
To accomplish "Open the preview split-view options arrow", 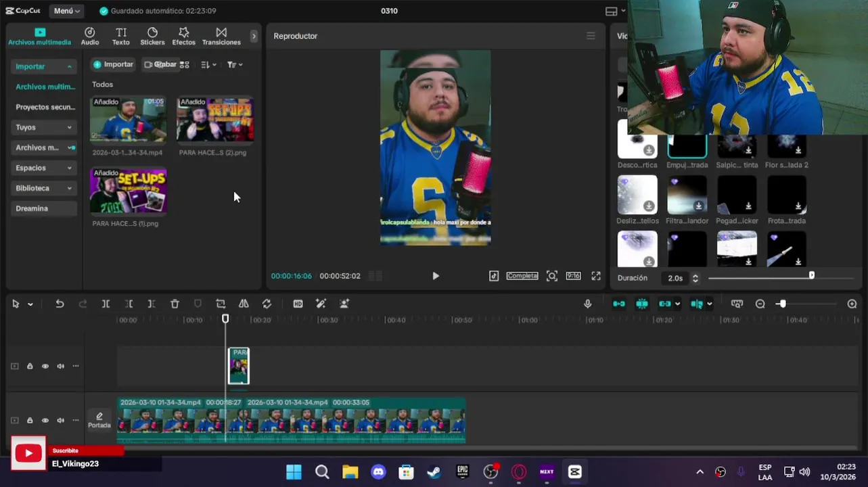I will [709, 304].
